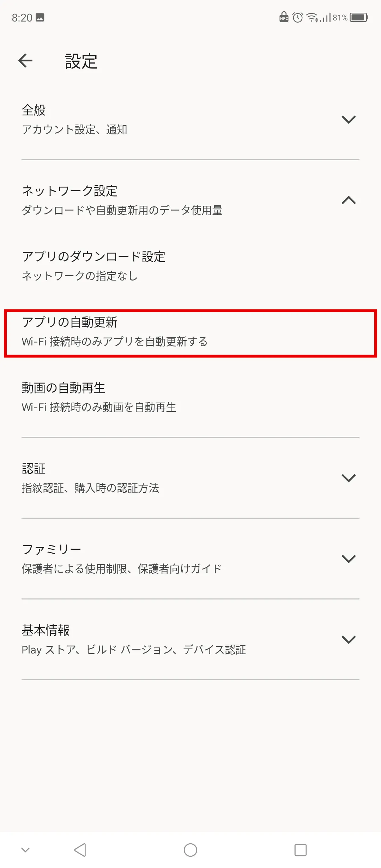Tap the back arrow beside 設定
Viewport: 381px width, 868px height.
(x=25, y=61)
